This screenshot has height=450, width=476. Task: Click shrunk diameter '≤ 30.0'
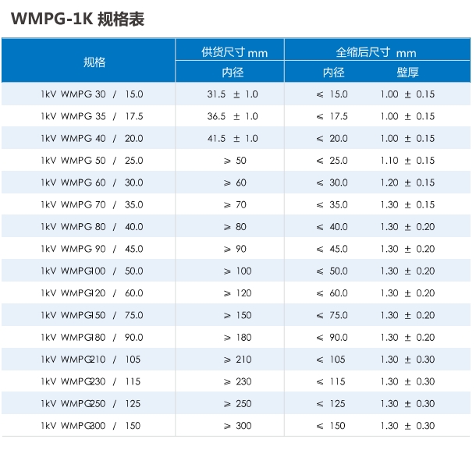(x=332, y=182)
